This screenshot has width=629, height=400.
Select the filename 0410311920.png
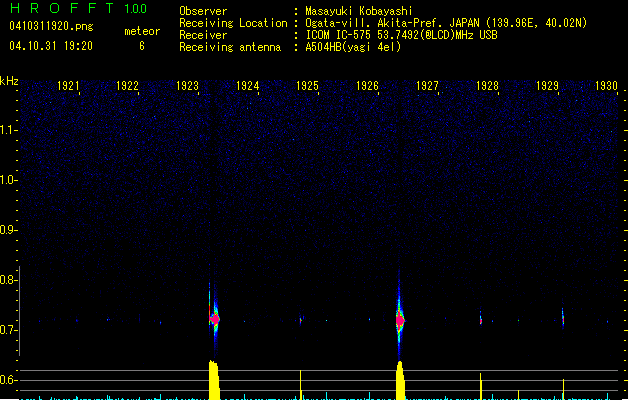tap(51, 26)
